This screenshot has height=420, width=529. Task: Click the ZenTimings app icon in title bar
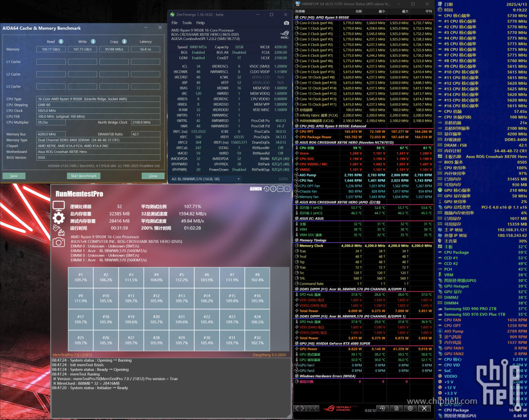coord(172,15)
